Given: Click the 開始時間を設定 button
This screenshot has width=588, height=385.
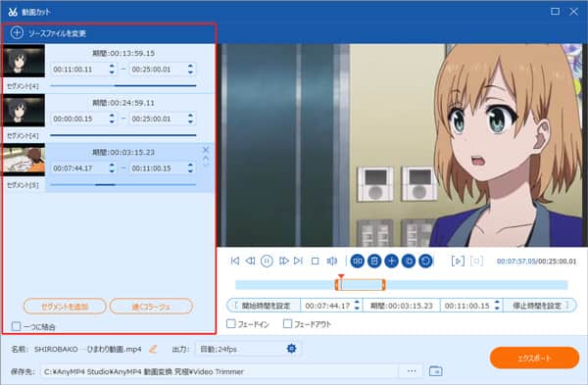Looking at the screenshot, I should [x=264, y=306].
